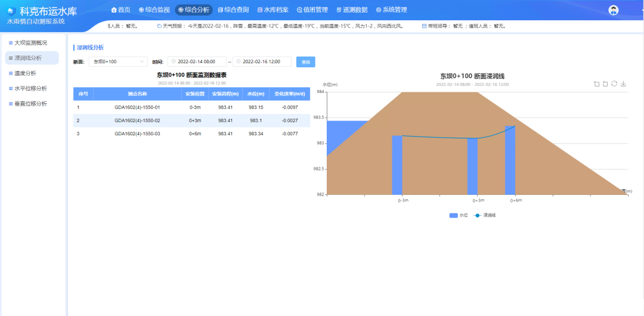This screenshot has height=316, width=644.
Task: Click the chart zoom reset icon
Action: click(605, 84)
